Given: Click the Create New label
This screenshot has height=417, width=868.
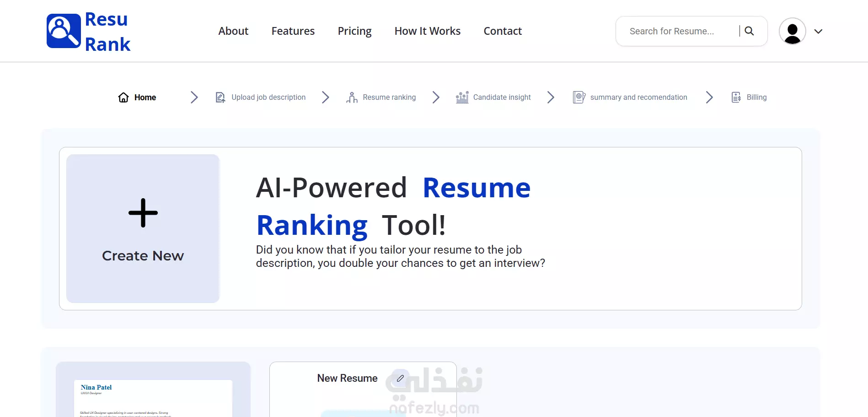Looking at the screenshot, I should click(x=143, y=255).
